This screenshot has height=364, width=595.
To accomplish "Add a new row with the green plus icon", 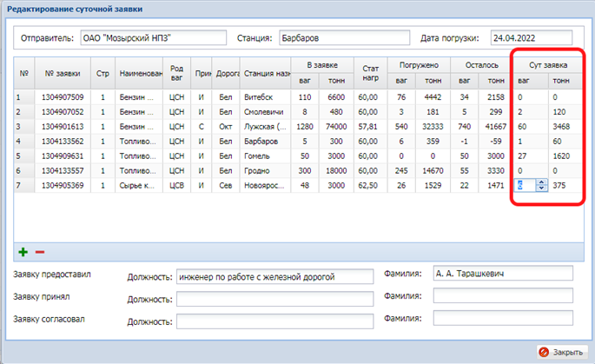I will coord(23,252).
